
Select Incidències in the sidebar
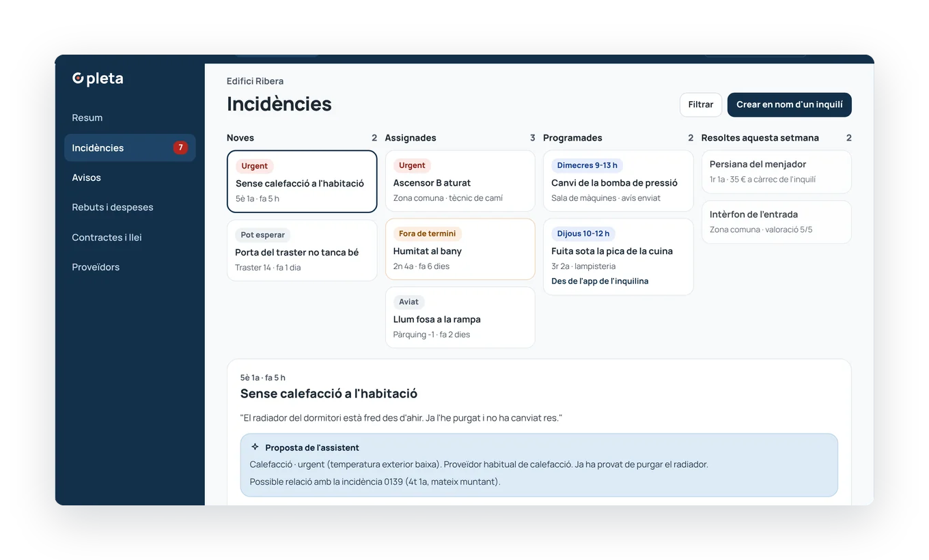(130, 148)
